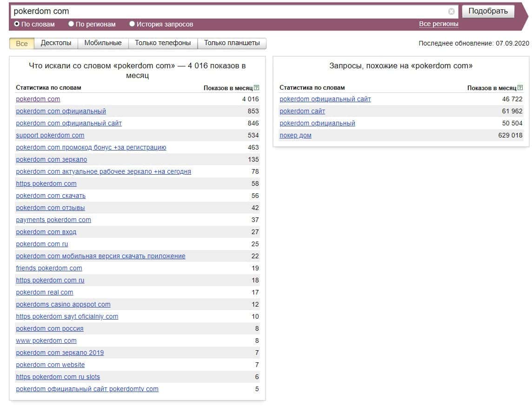This screenshot has height=406, width=532.
Task: Select the 'По регионам' radio button
Action: pos(71,24)
